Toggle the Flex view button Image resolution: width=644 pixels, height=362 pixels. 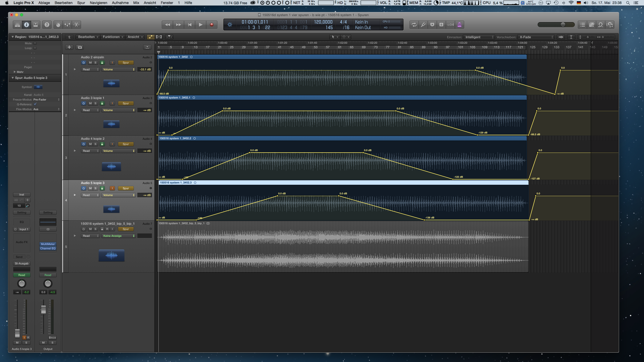click(159, 37)
